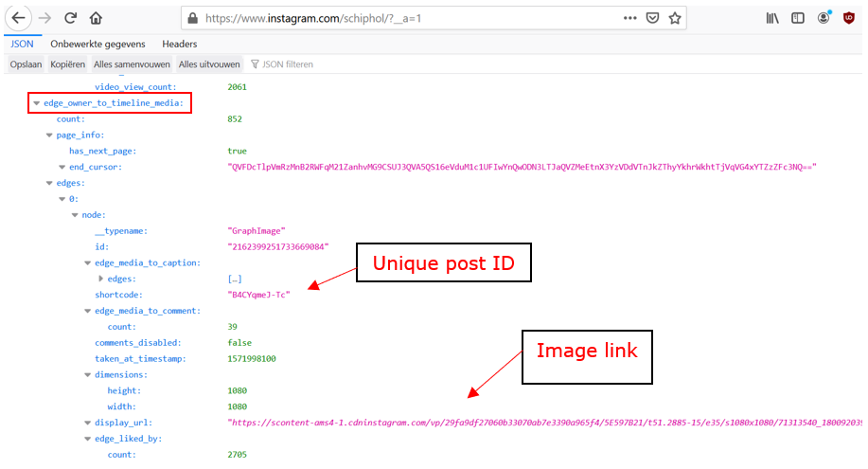Select the id value 2162399251733669084

pyautogui.click(x=278, y=246)
